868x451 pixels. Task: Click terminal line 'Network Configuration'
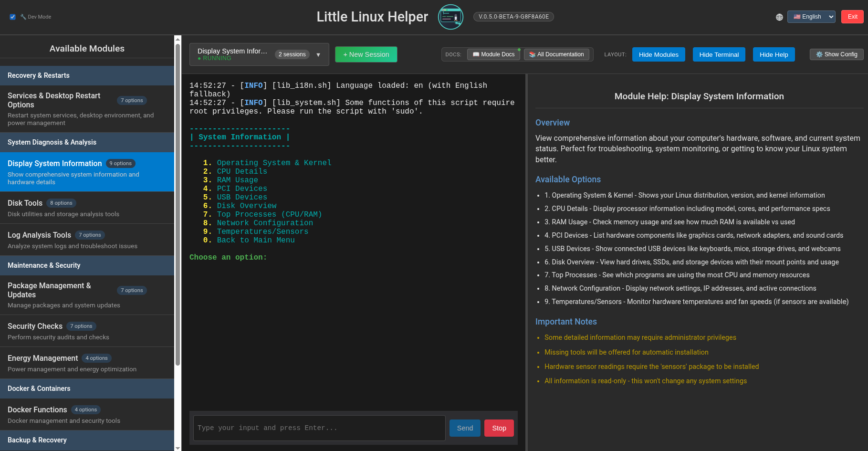point(265,223)
